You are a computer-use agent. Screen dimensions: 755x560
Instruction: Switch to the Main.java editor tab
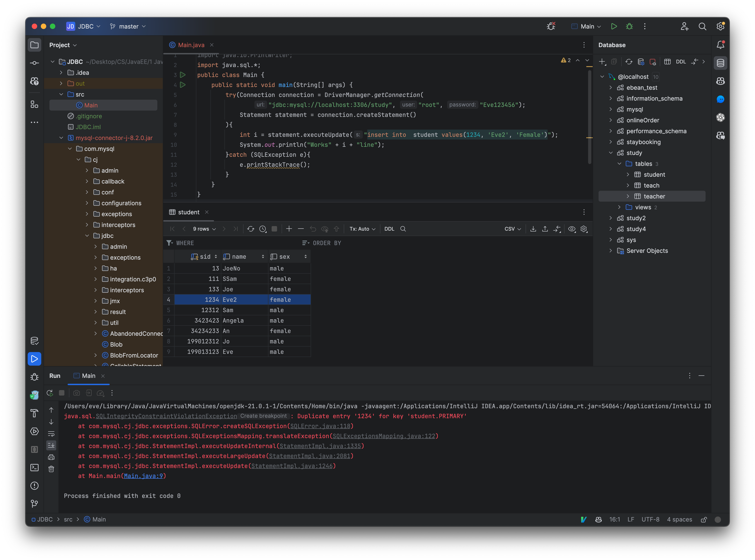point(191,45)
